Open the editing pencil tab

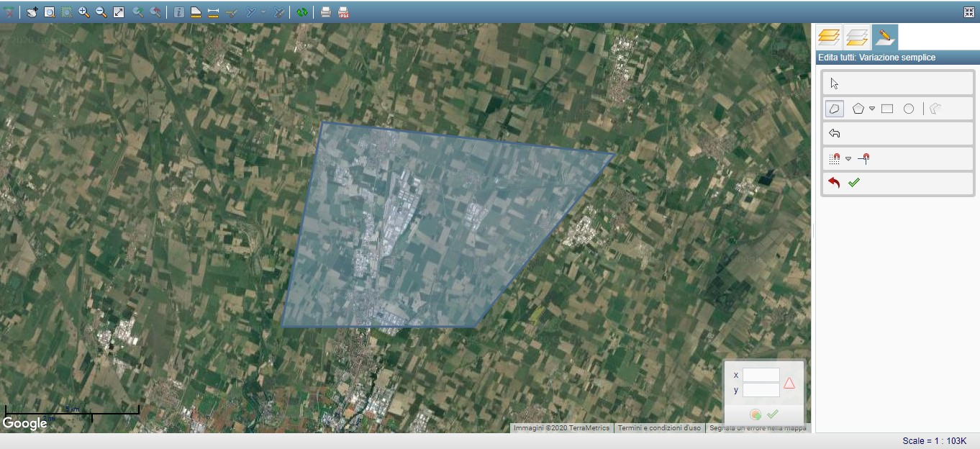(x=884, y=37)
